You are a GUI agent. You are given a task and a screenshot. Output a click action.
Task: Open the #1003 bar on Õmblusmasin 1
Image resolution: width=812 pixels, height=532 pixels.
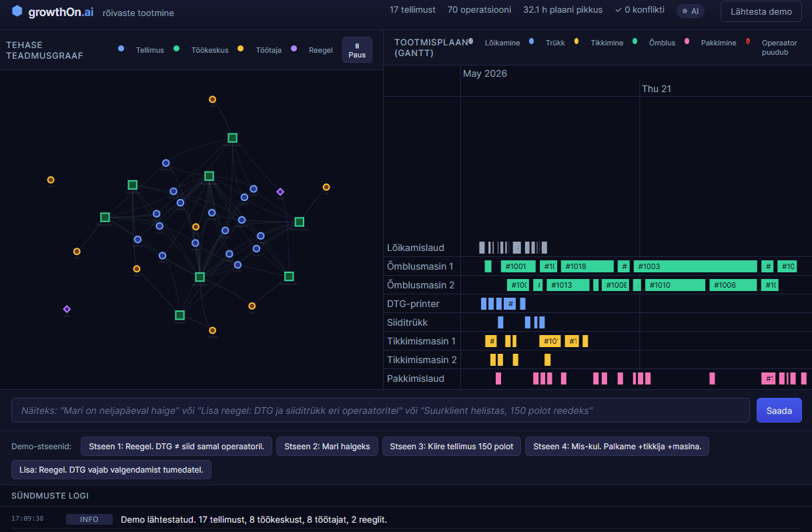tap(695, 266)
